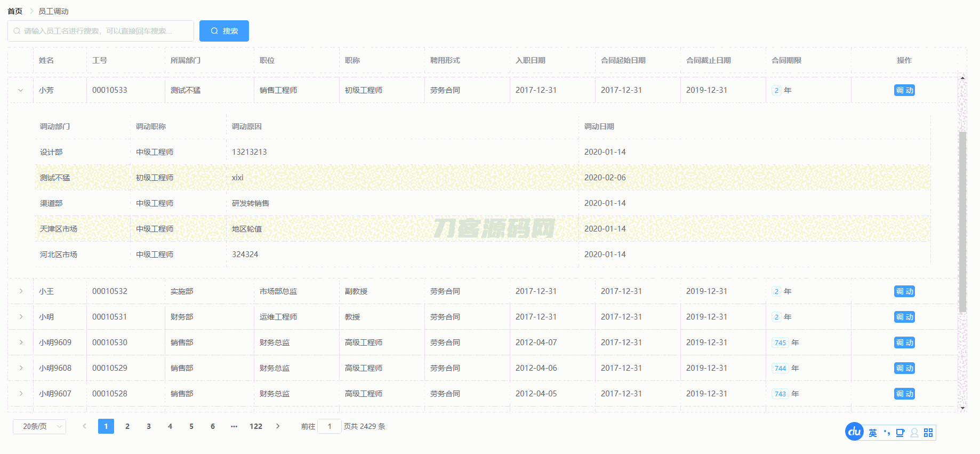Expand the row for 小明9609
This screenshot has height=454, width=980.
click(x=21, y=343)
